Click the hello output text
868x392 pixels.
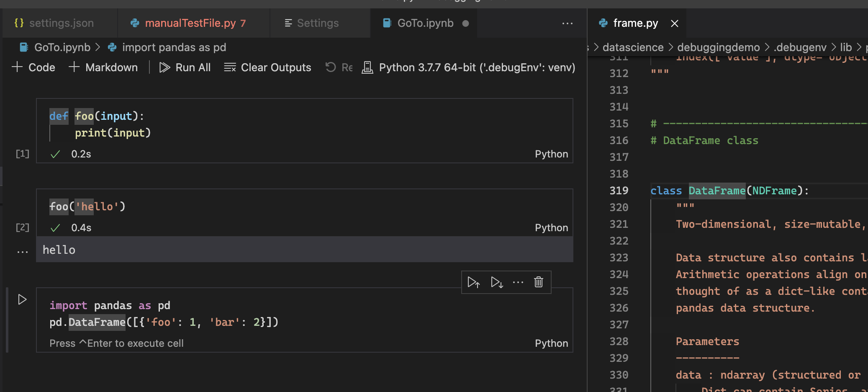pos(59,250)
